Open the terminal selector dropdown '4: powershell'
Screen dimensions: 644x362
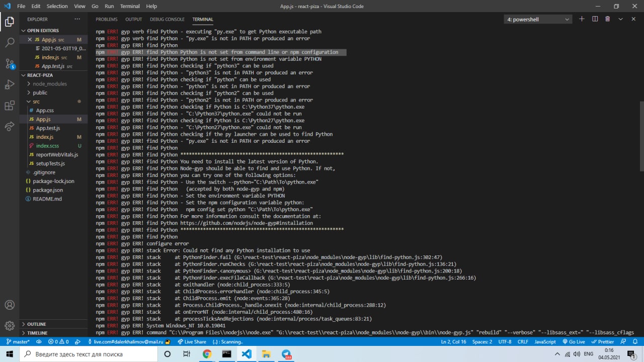[538, 20]
